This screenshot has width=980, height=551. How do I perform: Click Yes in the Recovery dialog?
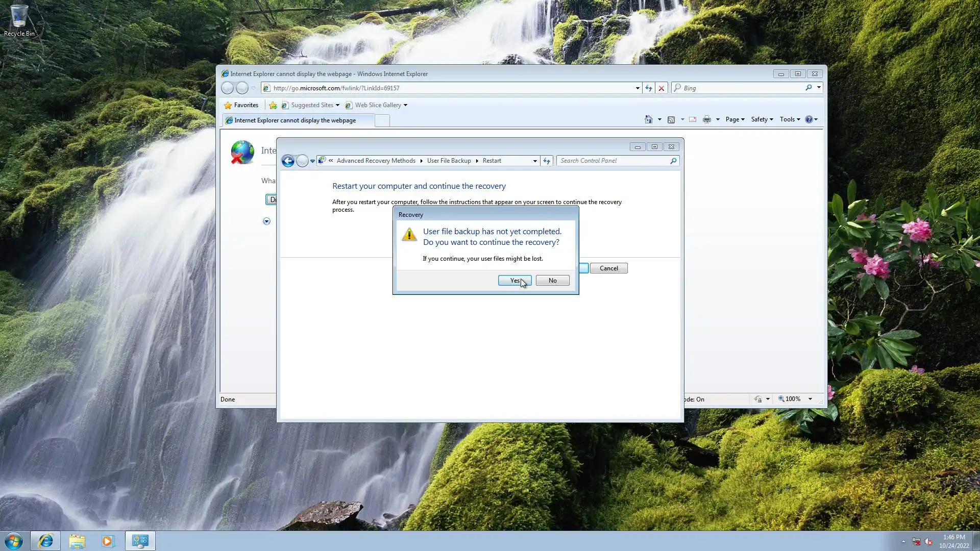click(514, 281)
